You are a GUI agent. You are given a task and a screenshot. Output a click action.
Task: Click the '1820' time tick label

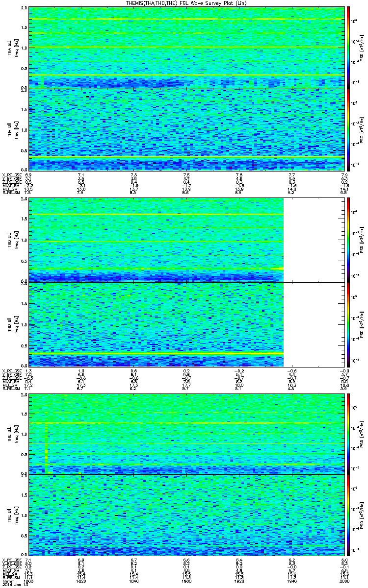tap(82, 581)
